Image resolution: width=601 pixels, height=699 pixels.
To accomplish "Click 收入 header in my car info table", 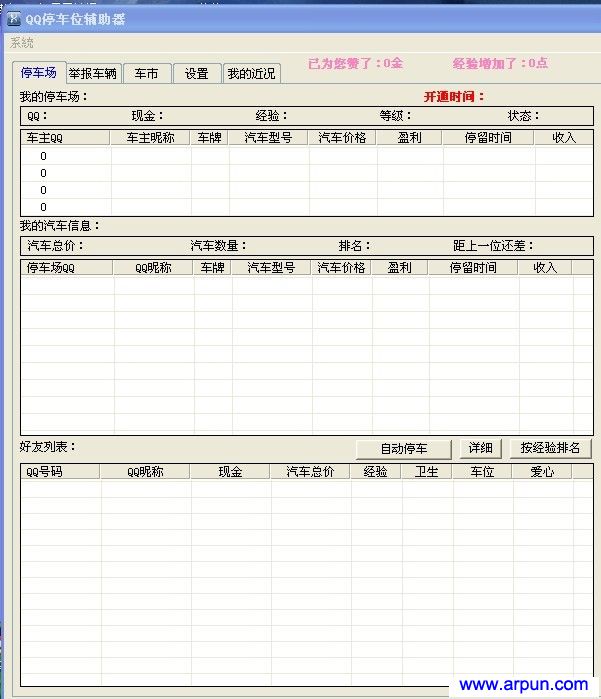I will tap(545, 267).
